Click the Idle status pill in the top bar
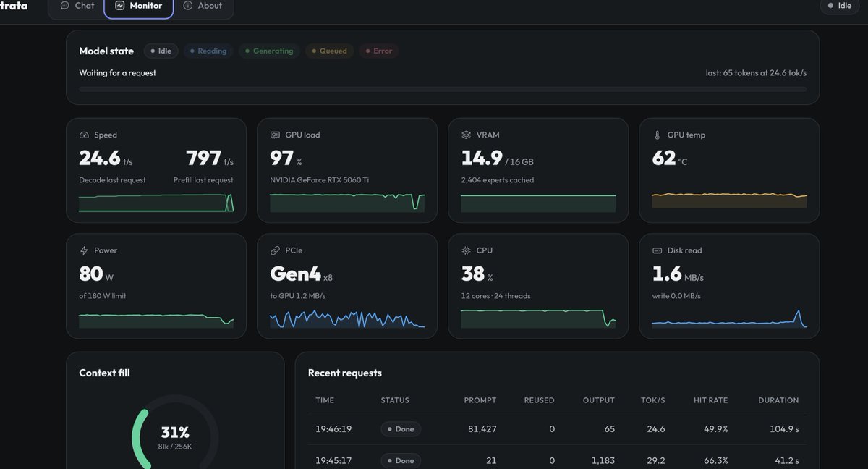The image size is (868, 469). (838, 6)
